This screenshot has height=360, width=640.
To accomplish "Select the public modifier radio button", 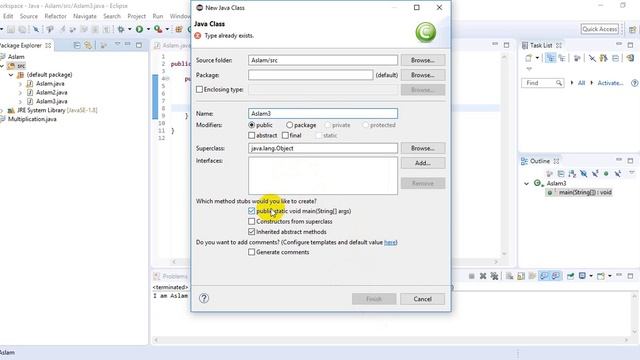I will 251,125.
